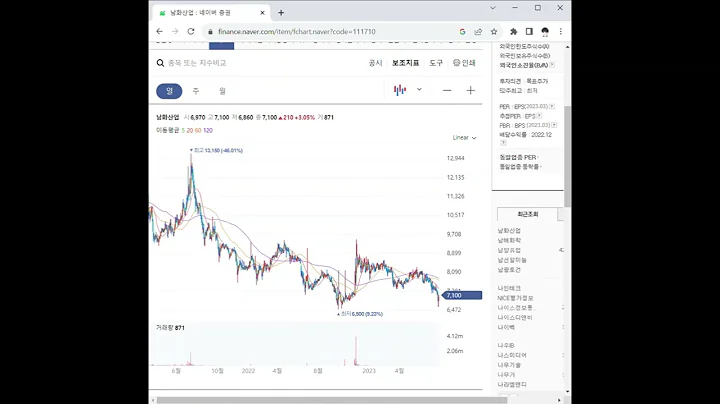Zoom in chart with plus icon
Viewport: 720px width, 404px height.
tap(471, 90)
